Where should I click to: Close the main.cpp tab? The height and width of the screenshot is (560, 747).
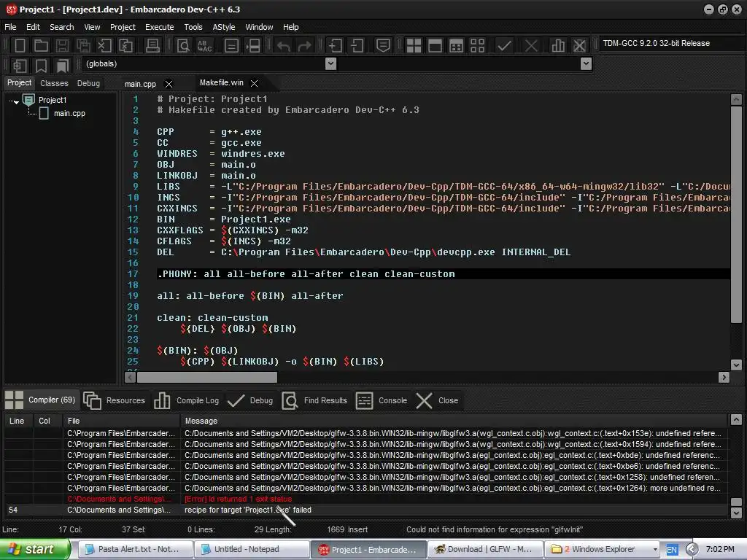[169, 85]
